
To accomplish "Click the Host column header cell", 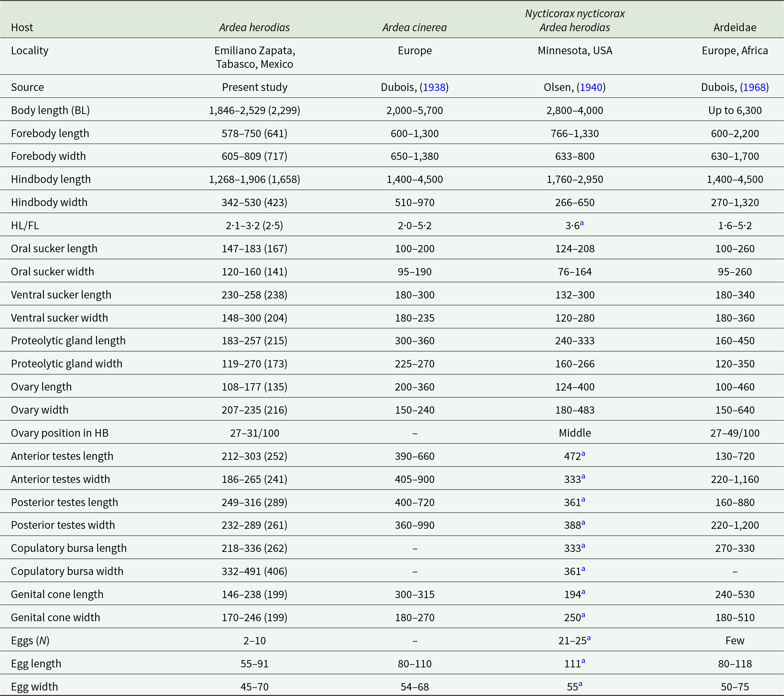I will pyautogui.click(x=22, y=28).
